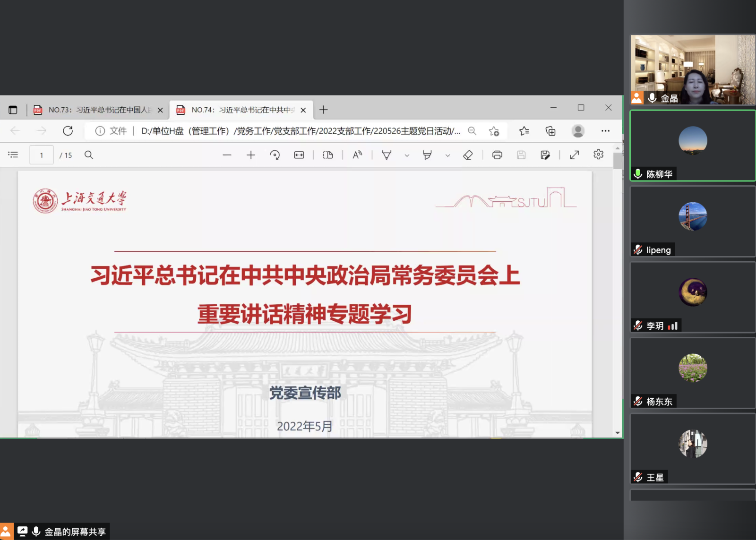Enter PDF full screen mode

click(575, 155)
